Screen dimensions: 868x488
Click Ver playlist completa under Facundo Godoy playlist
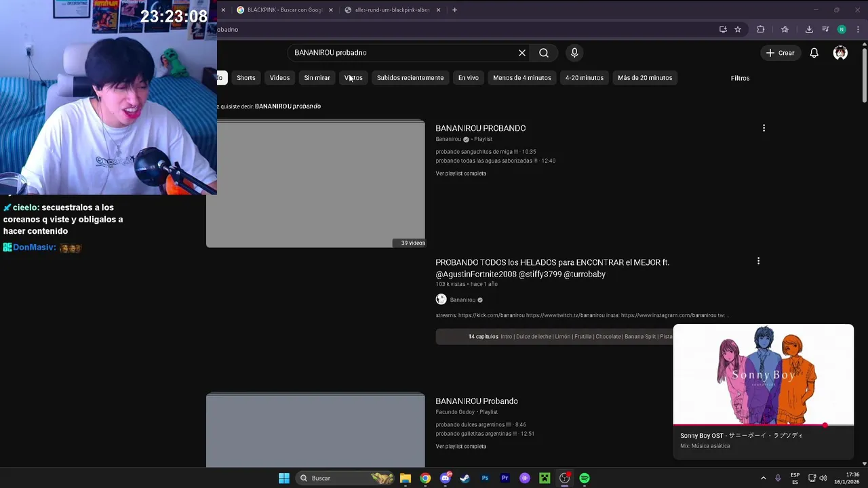point(460,447)
